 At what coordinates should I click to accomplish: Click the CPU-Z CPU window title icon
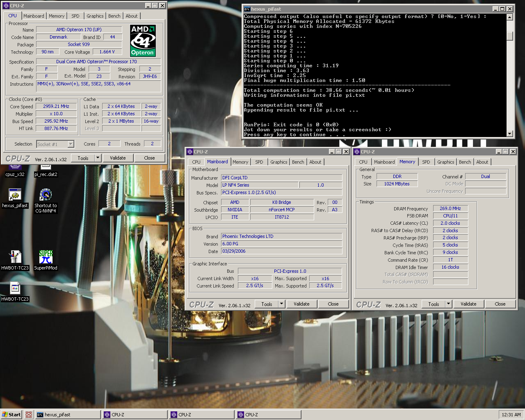coord(6,6)
